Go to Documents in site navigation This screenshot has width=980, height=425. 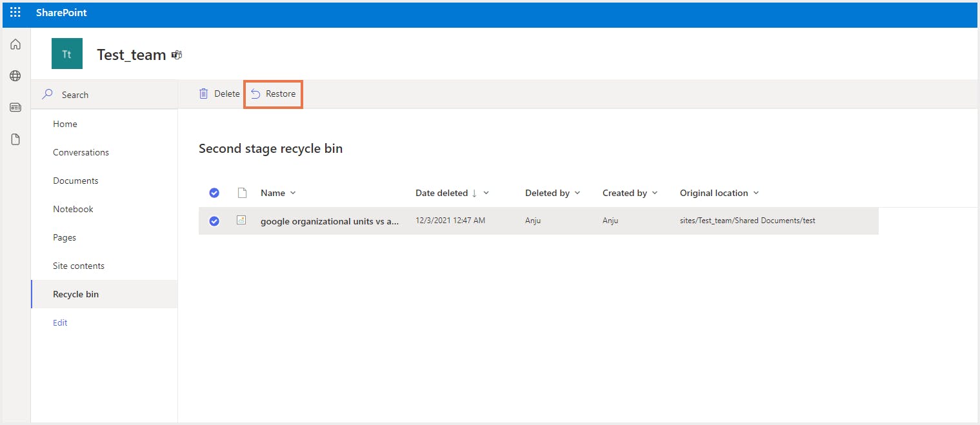(75, 181)
